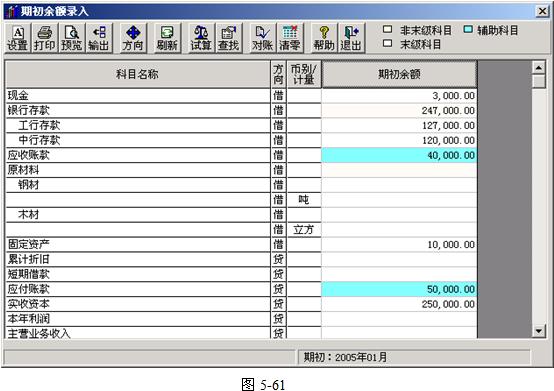The width and height of the screenshot is (554, 391).
Task: Select the 方向 direction tool
Action: (x=133, y=38)
